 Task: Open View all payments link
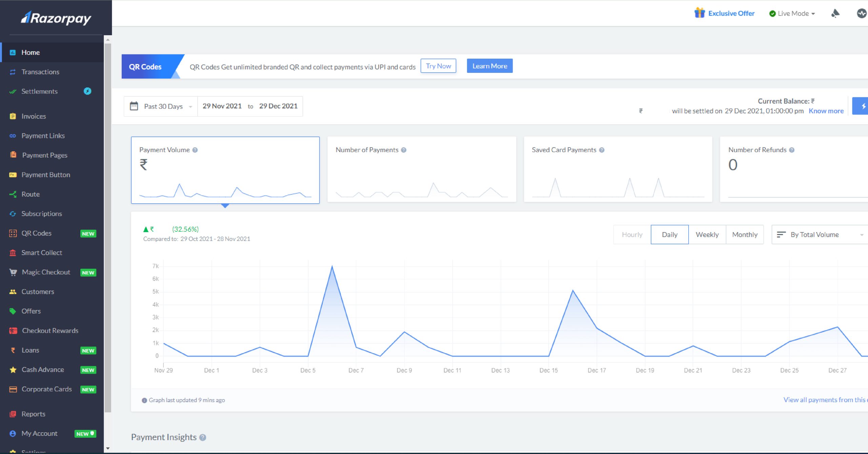[x=825, y=400]
